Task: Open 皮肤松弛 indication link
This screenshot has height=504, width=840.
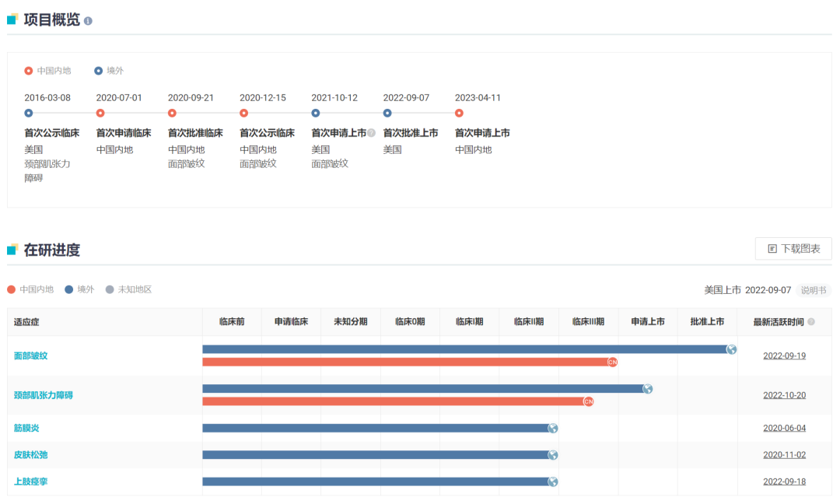Action: [31, 455]
